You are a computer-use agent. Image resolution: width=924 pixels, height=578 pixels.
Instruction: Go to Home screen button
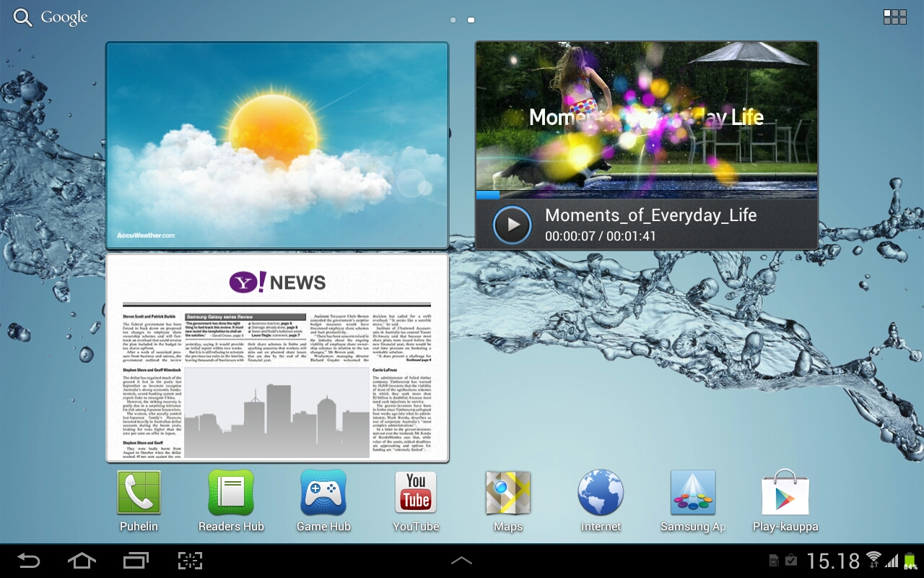82,561
